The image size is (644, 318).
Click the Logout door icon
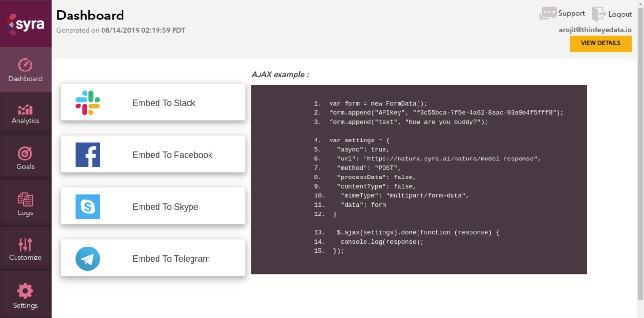point(599,14)
